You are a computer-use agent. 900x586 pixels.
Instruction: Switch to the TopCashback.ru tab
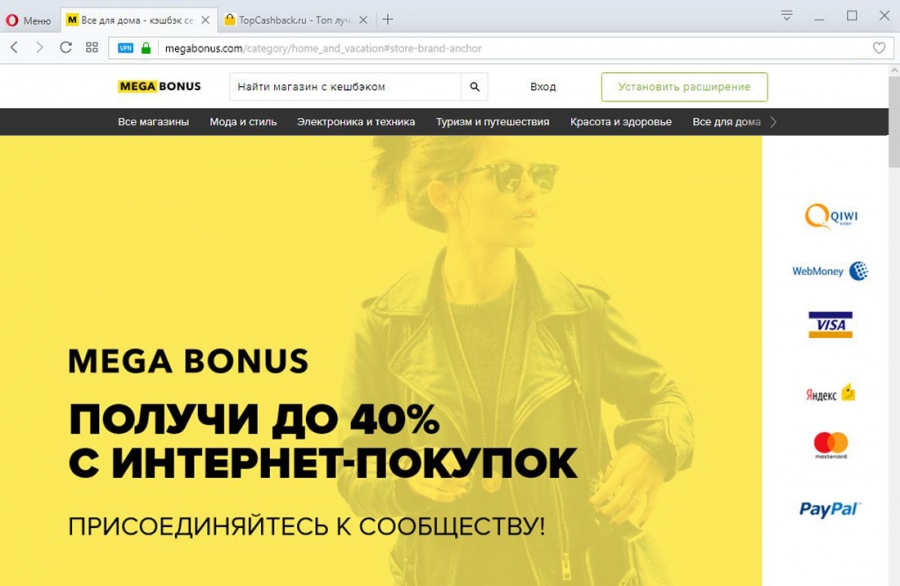click(296, 20)
